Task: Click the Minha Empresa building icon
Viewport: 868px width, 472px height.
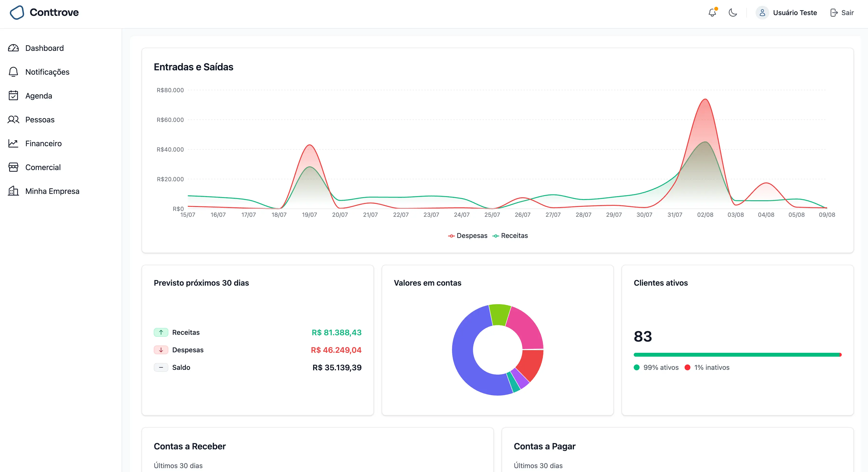Action: click(13, 191)
